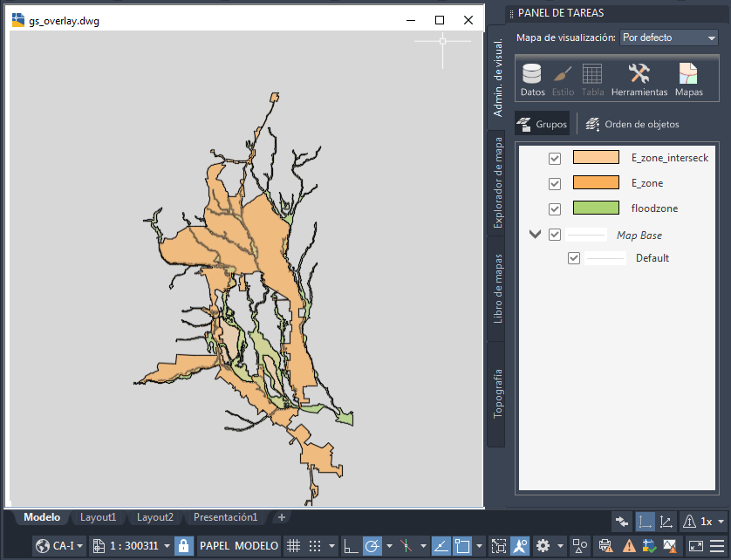
Task: Click the E_zone orange color swatch
Action: point(596,183)
